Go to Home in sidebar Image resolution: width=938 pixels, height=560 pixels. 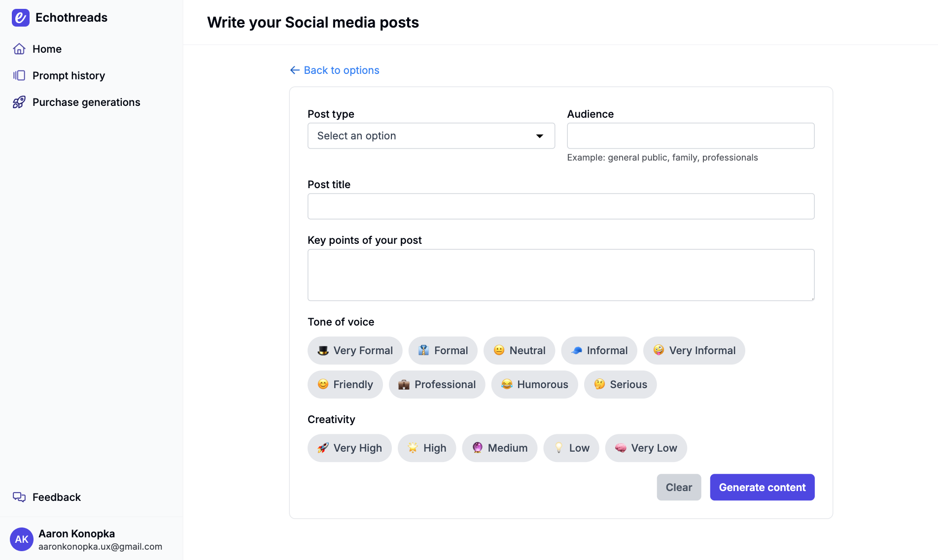pos(47,49)
